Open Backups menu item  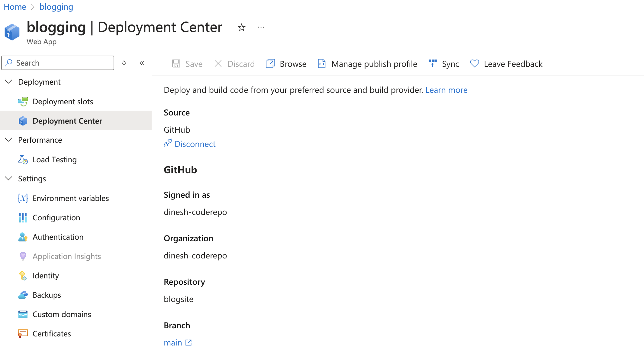[76, 295]
